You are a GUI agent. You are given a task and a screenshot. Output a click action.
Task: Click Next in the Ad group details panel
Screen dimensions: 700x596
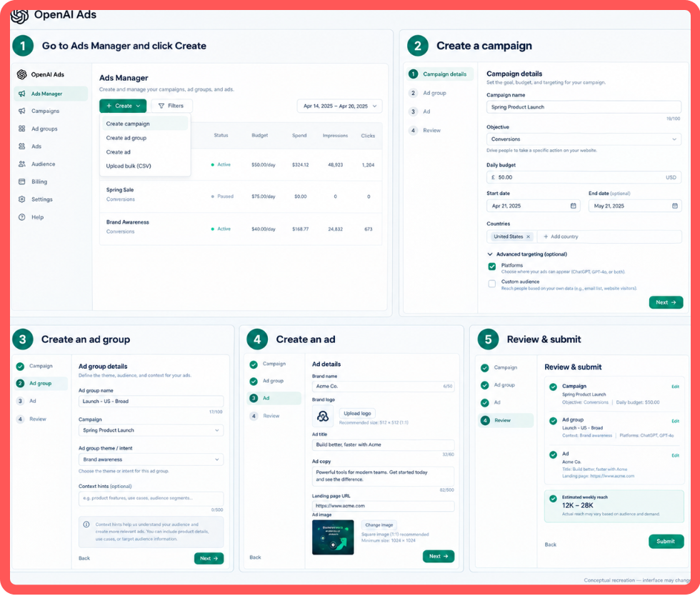pyautogui.click(x=209, y=558)
